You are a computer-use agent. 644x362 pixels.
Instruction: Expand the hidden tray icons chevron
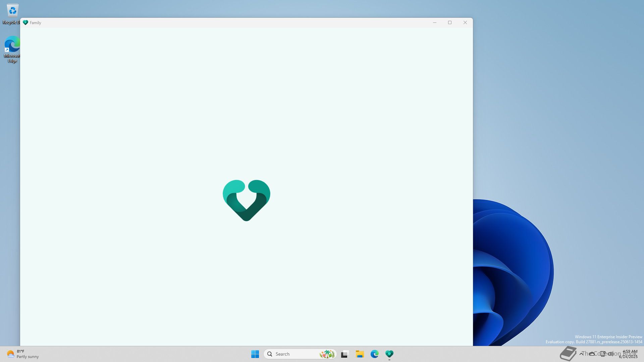(581, 354)
